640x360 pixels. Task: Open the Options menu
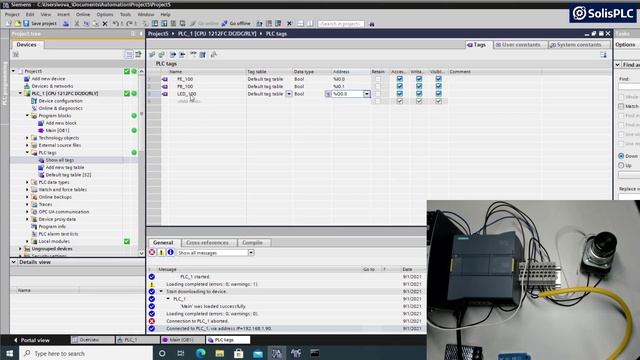(x=105, y=14)
